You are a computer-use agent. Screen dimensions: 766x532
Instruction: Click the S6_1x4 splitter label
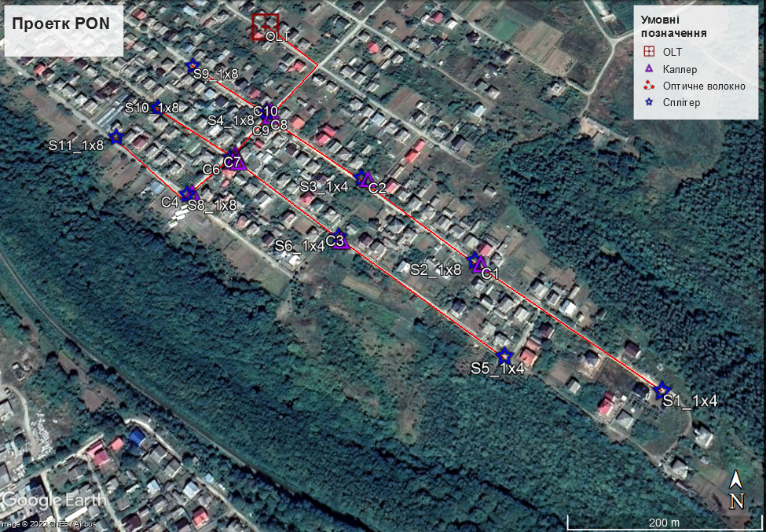click(299, 246)
